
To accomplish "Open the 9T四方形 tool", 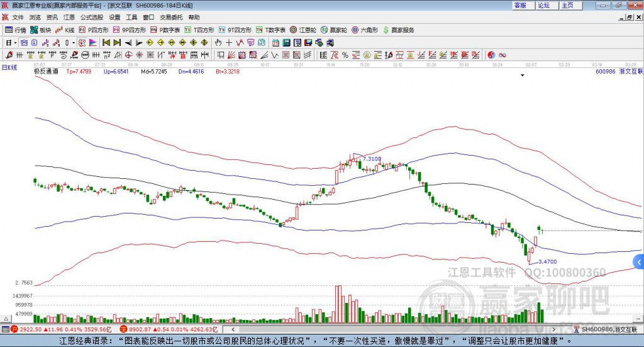I will click(x=235, y=30).
